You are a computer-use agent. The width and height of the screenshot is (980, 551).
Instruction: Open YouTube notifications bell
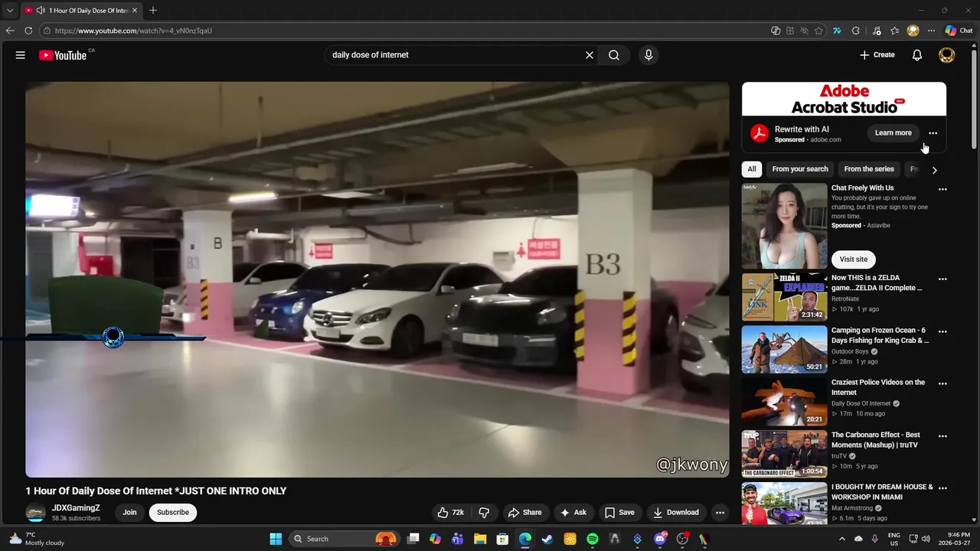(x=917, y=55)
